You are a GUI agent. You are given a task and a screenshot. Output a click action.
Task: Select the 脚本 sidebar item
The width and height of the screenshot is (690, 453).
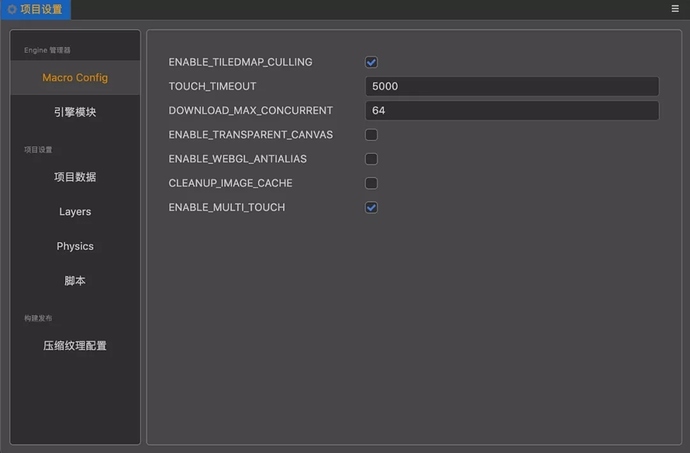[x=75, y=281]
